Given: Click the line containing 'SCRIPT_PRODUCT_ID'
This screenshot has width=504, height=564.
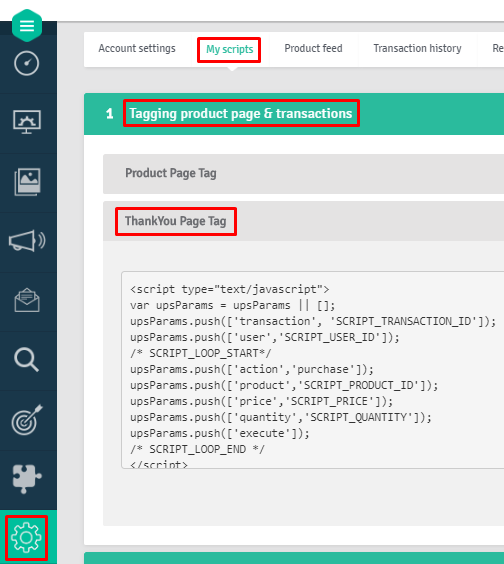Looking at the screenshot, I should point(284,385).
